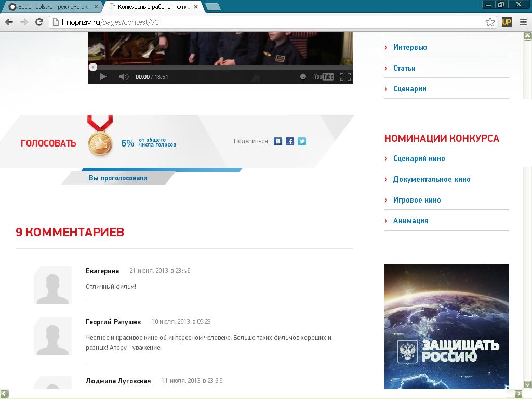Click the comment starting Честное и красивое кино
This screenshot has height=399, width=532.
tap(208, 342)
